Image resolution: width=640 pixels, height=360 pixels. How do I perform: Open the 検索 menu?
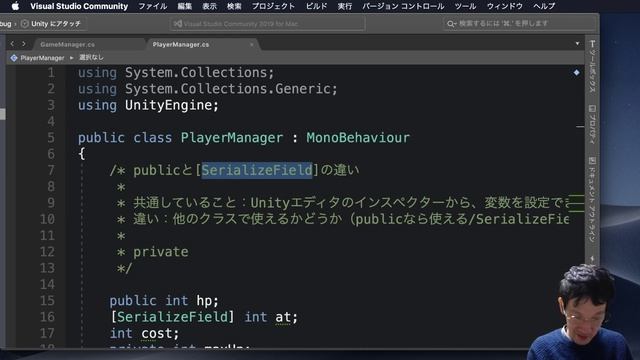pyautogui.click(x=234, y=6)
